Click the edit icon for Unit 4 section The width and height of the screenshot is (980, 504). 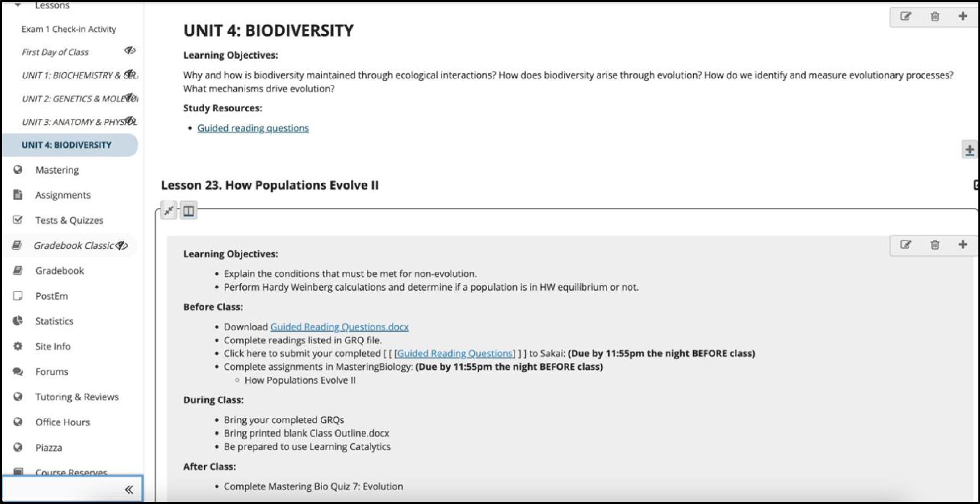[x=905, y=17]
